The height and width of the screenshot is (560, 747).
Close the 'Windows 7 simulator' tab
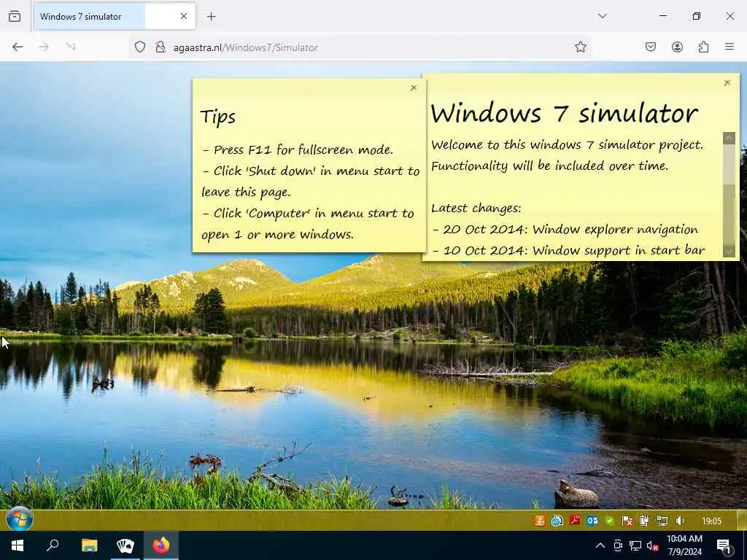(x=184, y=16)
